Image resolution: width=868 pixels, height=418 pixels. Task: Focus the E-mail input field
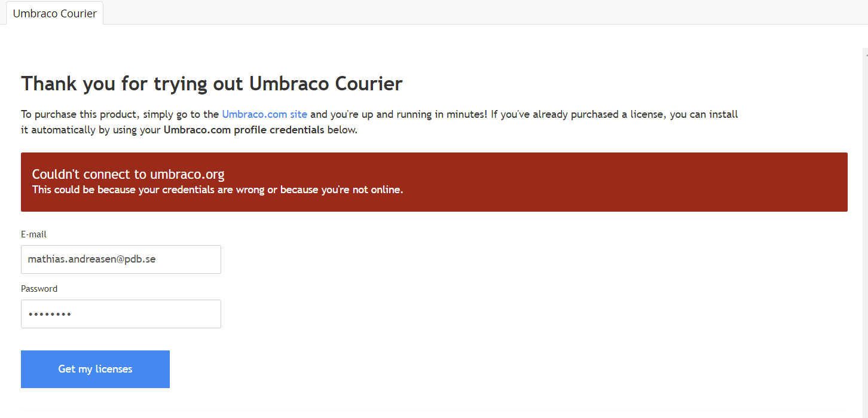point(121,260)
